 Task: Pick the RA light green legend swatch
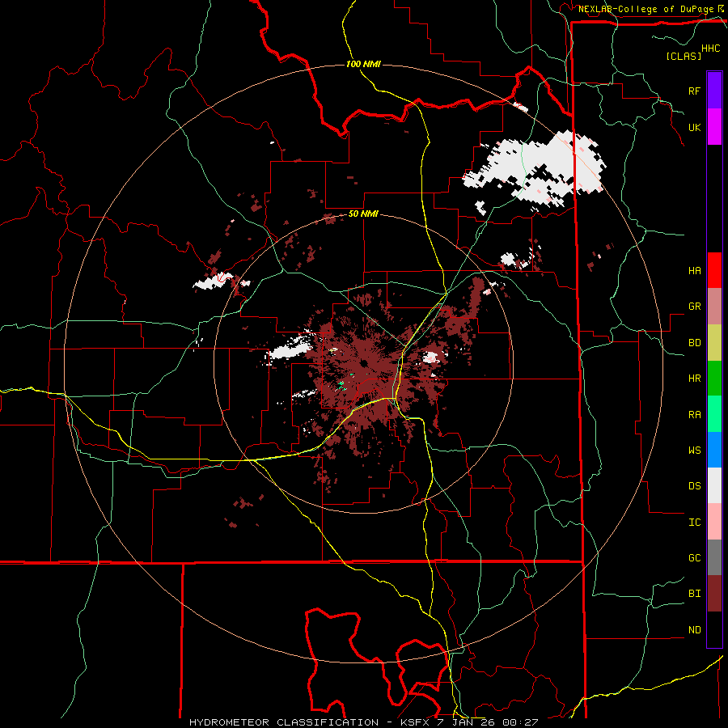click(714, 414)
